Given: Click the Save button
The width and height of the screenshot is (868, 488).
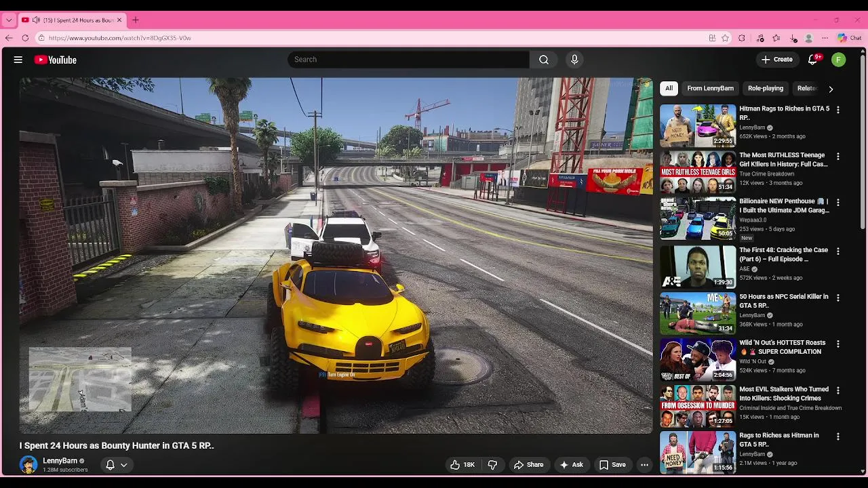Looking at the screenshot, I should point(612,465).
